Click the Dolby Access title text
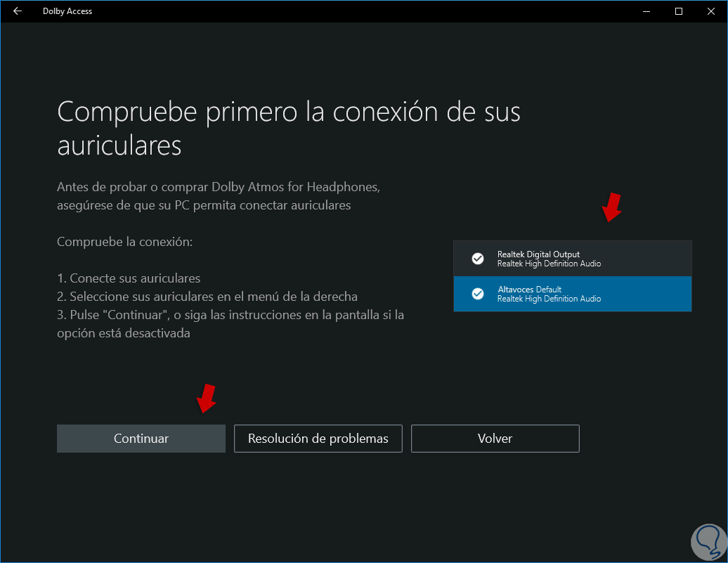 point(67,11)
